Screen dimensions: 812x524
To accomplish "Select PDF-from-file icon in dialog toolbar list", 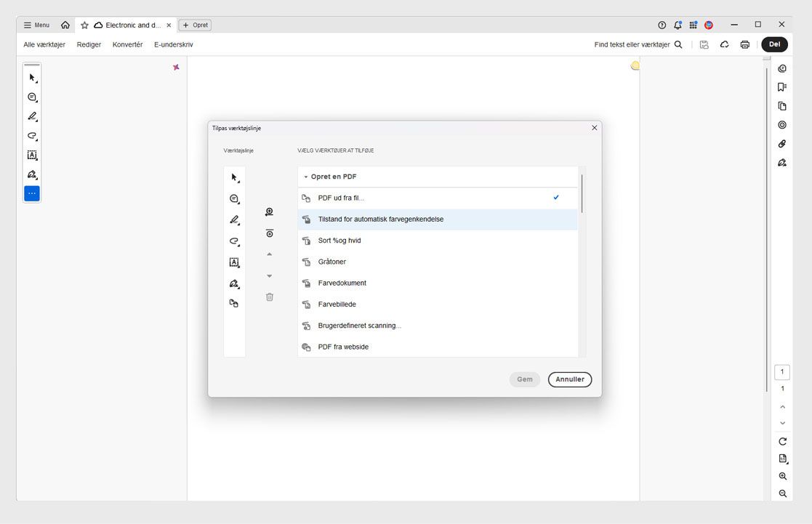I will coord(234,303).
